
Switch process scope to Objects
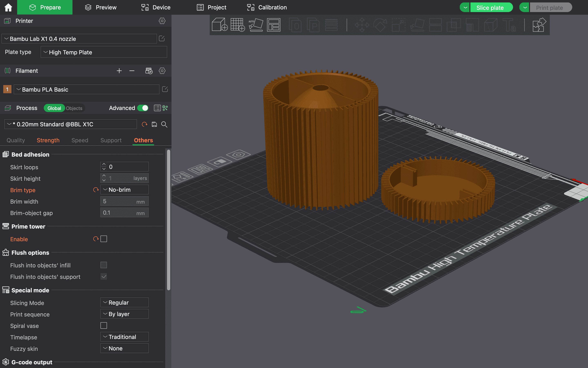pos(74,108)
